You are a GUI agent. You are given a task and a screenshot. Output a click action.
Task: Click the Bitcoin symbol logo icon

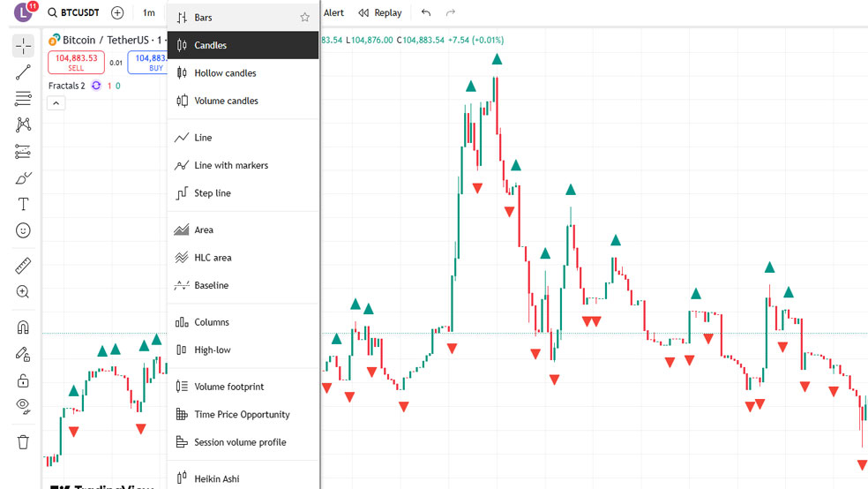point(55,40)
